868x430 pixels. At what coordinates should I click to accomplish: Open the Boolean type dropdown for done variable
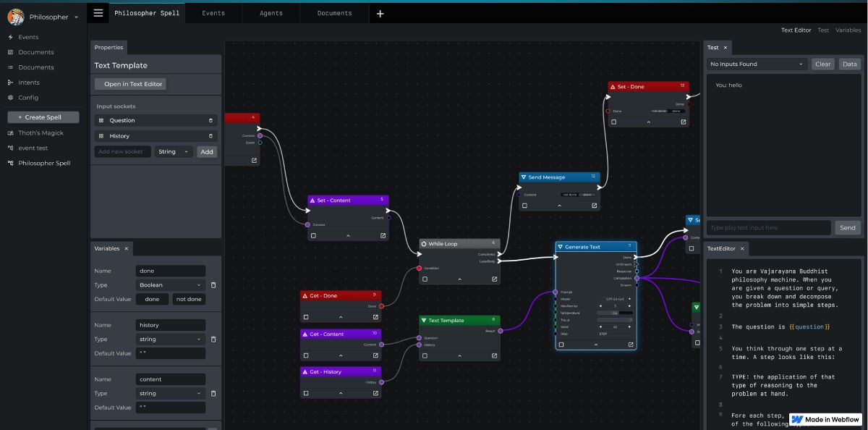click(x=171, y=285)
